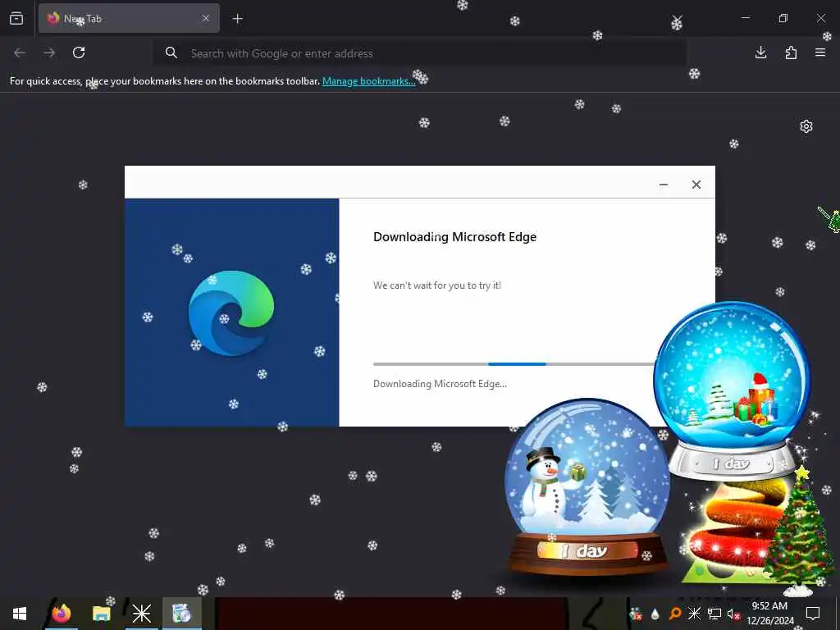Open File Explorer from the taskbar
The image size is (840, 630).
pos(101,614)
